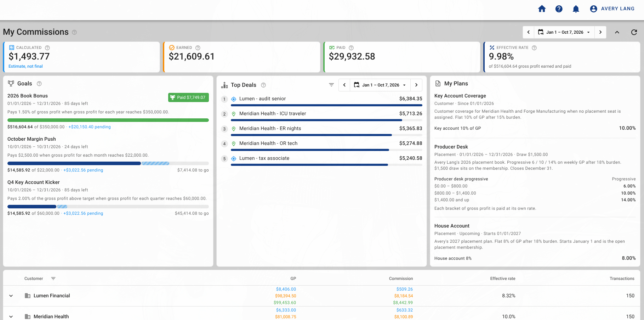Click October Margin Push pending amount
The width and height of the screenshot is (644, 320).
click(x=83, y=170)
